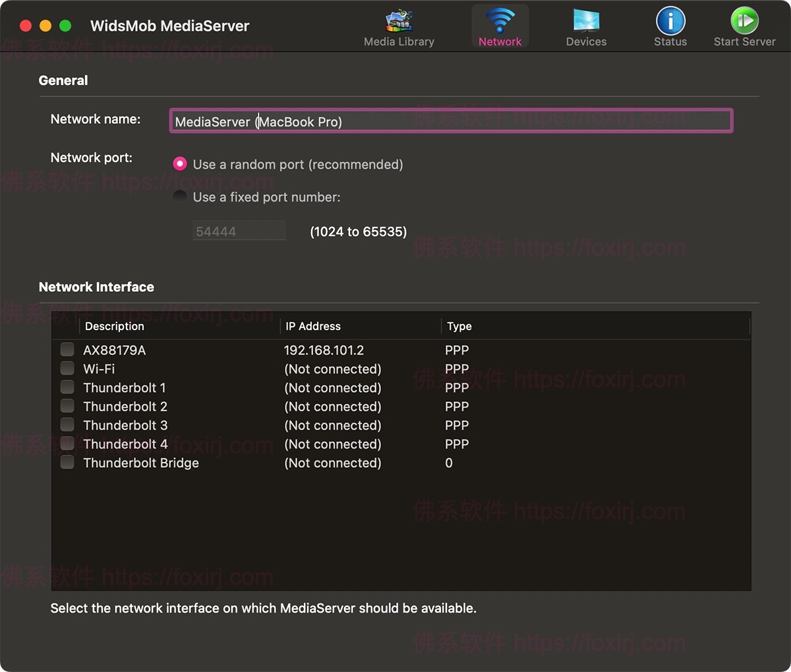The image size is (791, 672).
Task: Choose 'Use a random port' radio button
Action: pos(180,164)
